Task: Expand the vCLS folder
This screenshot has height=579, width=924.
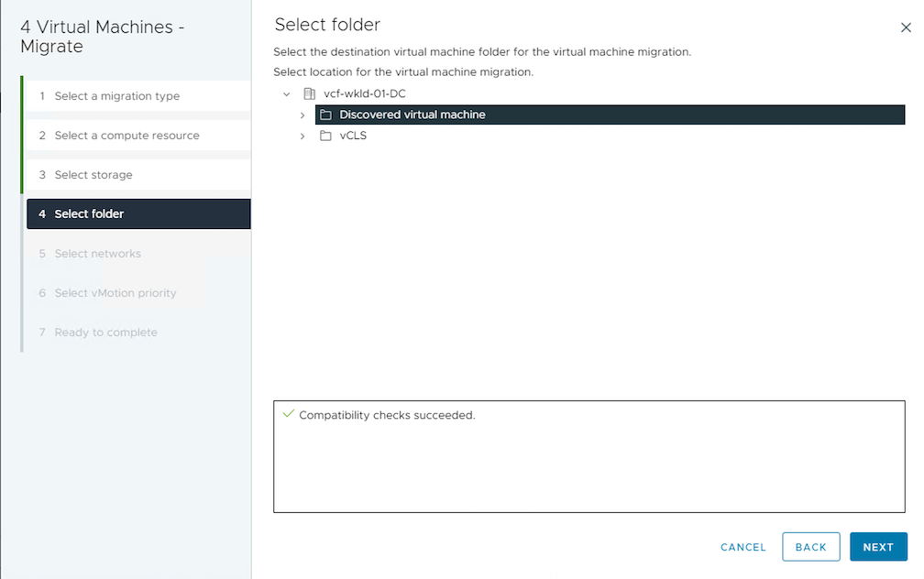Action: [302, 137]
